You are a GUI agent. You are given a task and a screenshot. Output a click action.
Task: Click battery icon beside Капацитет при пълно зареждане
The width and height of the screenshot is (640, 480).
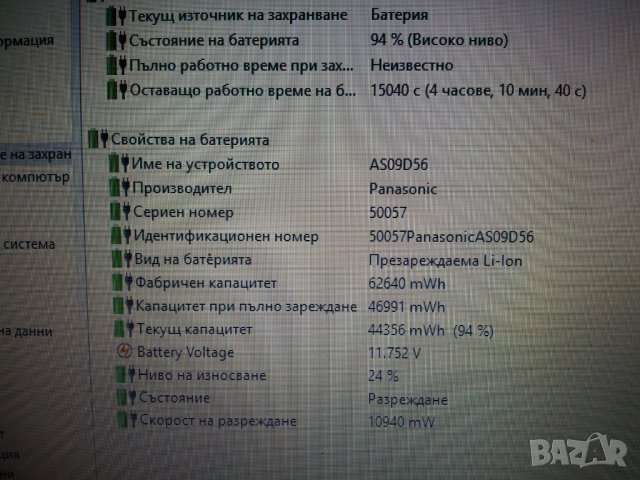click(124, 306)
